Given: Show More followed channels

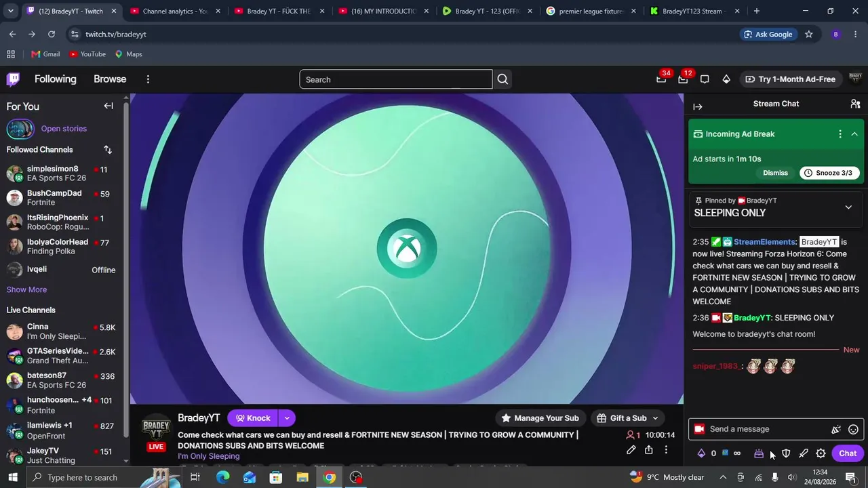Looking at the screenshot, I should [x=26, y=289].
